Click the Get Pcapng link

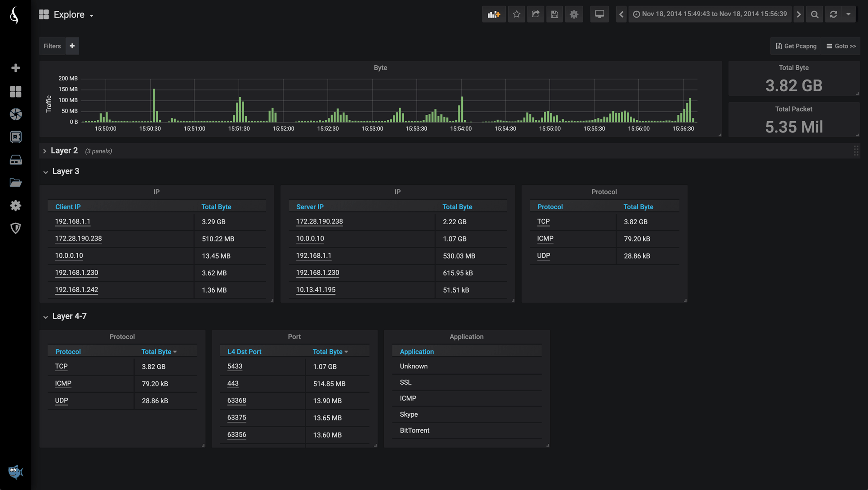(x=796, y=46)
